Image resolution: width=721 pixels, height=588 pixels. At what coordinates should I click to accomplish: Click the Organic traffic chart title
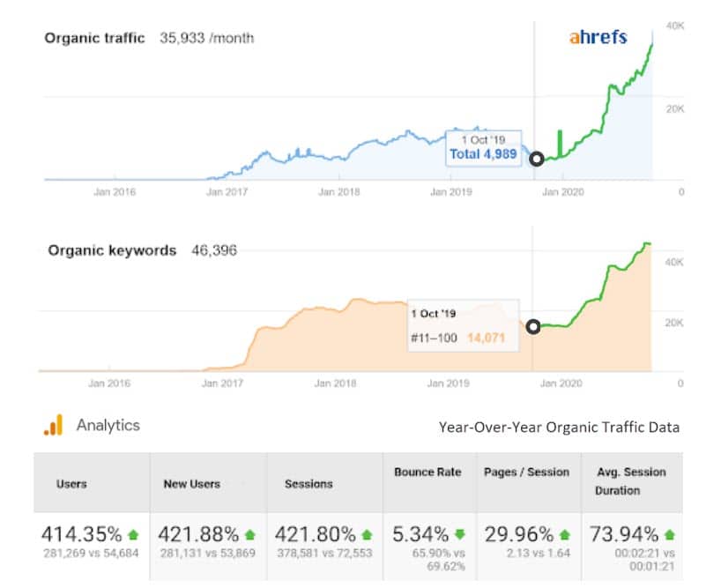point(94,39)
